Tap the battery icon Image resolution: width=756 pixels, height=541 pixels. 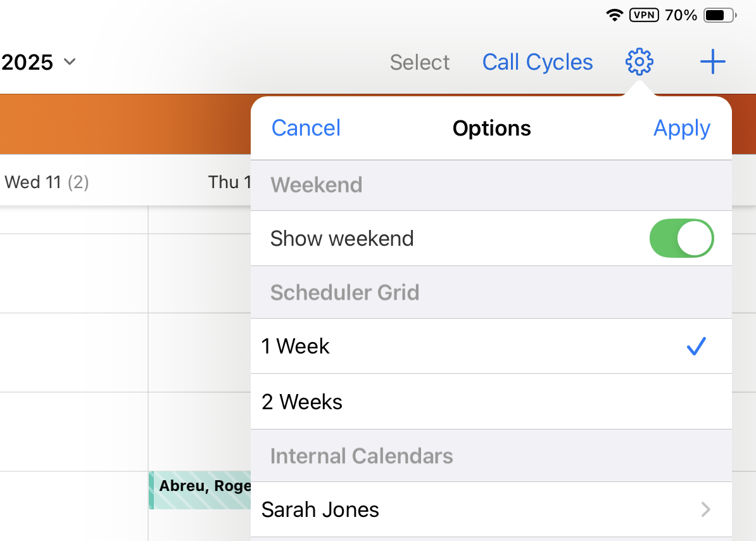click(719, 15)
